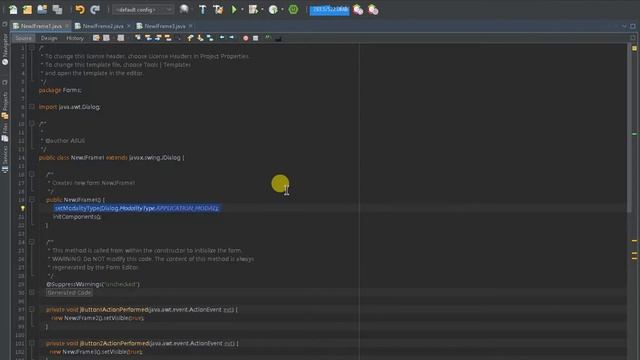Switch to the NewJFrame2.java tab
Viewport: 640px width, 360px height.
[103, 26]
